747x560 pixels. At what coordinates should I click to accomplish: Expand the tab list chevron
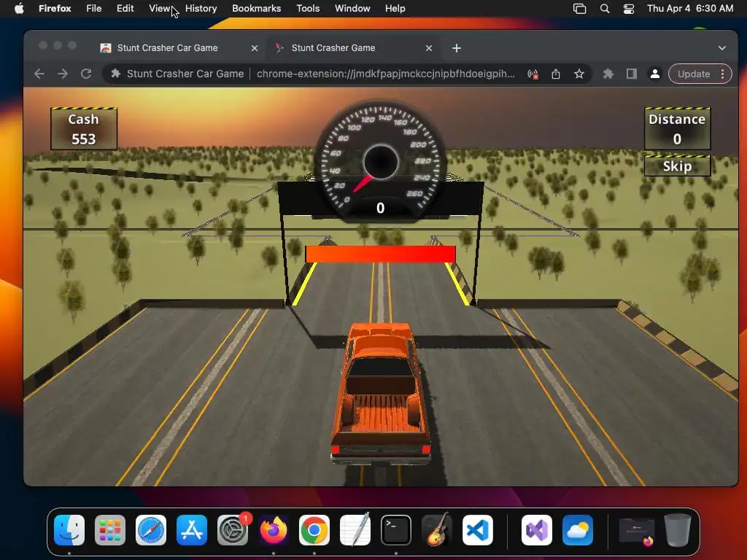pyautogui.click(x=721, y=48)
